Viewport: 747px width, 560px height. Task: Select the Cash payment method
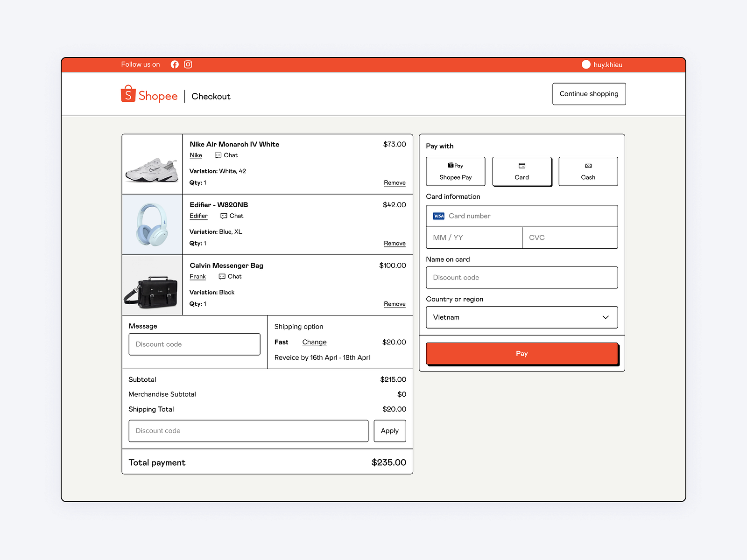(588, 171)
